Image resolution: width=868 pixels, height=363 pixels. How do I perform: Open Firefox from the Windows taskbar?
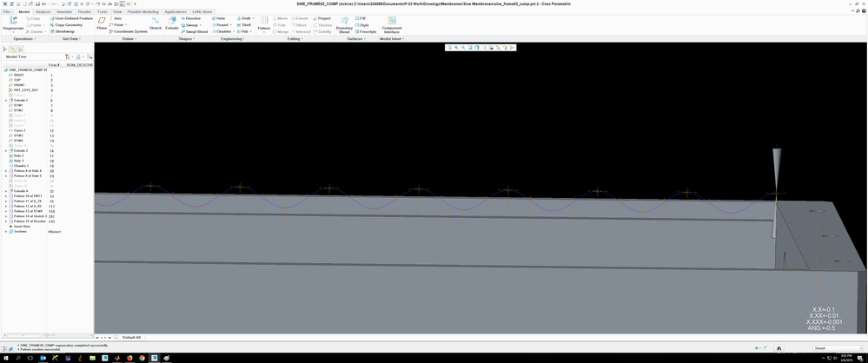click(x=129, y=358)
